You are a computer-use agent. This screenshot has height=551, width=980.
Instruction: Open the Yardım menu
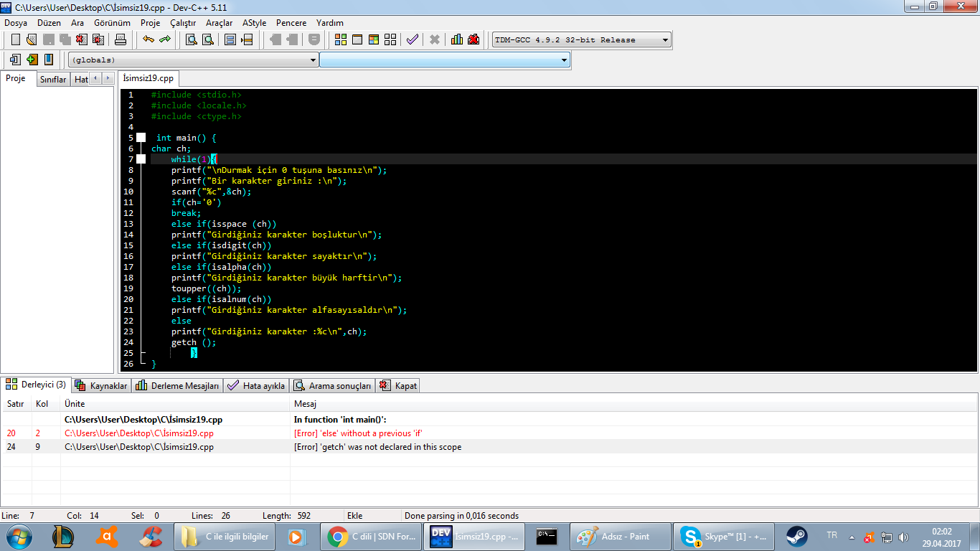pyautogui.click(x=330, y=23)
